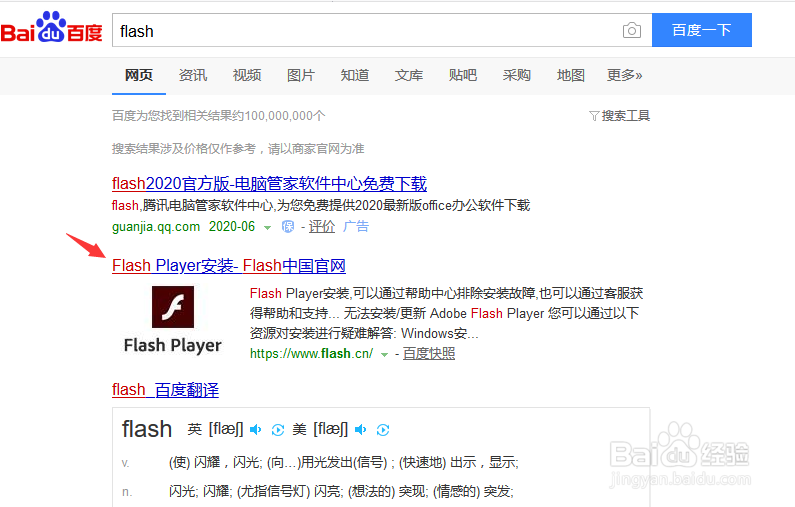The image size is (795, 507).
Task: Switch to 图片 tab
Action: (x=301, y=75)
